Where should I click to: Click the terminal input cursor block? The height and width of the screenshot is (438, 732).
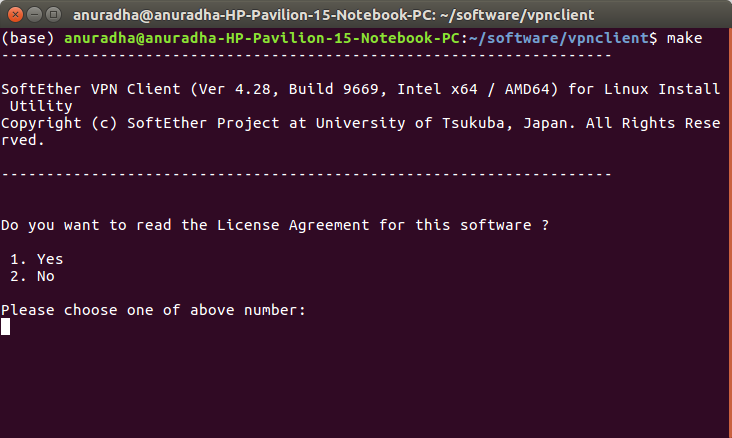click(x=6, y=327)
